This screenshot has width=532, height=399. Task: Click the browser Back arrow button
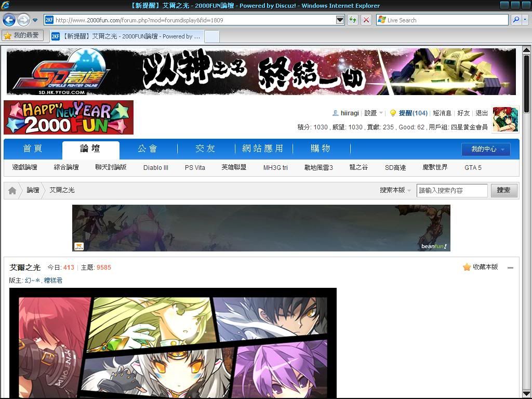point(9,20)
